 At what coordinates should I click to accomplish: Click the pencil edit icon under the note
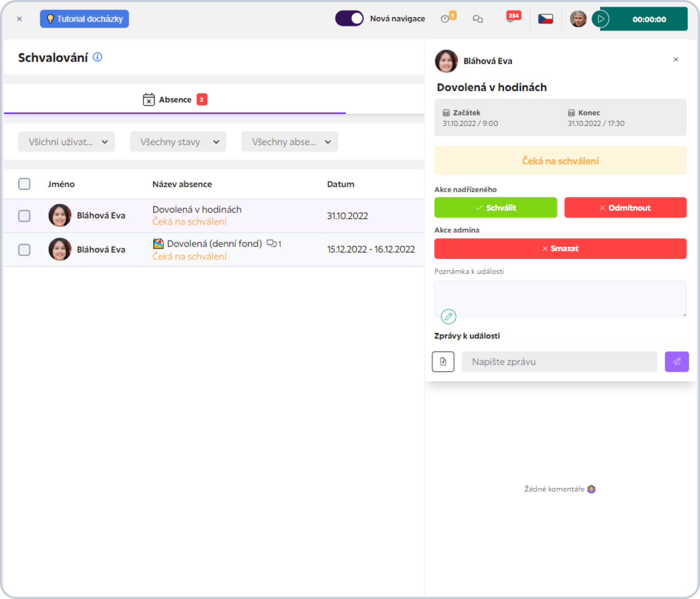tap(448, 316)
